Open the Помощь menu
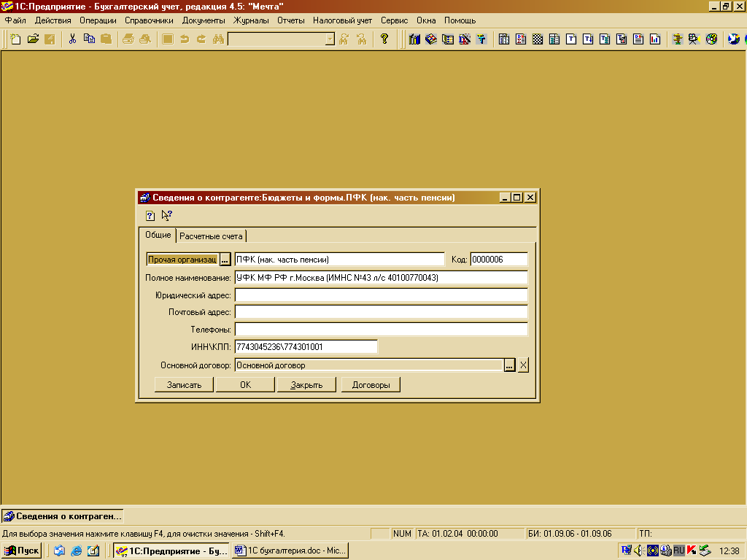747x560 pixels. (460, 20)
